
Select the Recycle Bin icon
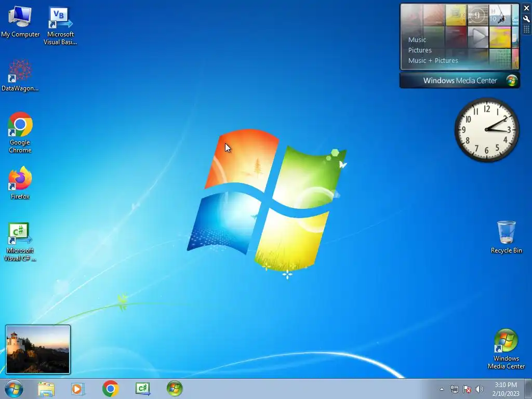coord(506,237)
